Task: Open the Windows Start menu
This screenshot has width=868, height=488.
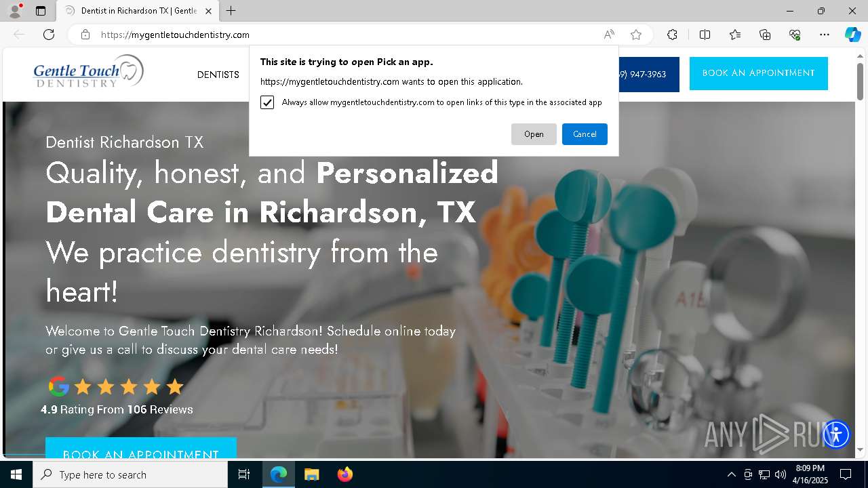Action: coord(16,474)
